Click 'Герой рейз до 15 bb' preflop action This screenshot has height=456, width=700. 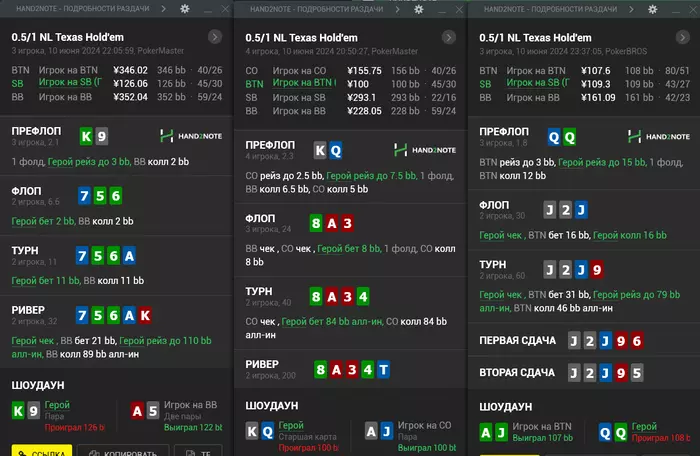602,163
